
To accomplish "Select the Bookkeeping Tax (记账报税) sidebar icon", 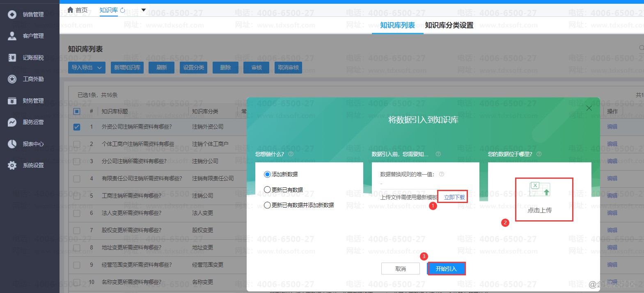I will pos(12,58).
